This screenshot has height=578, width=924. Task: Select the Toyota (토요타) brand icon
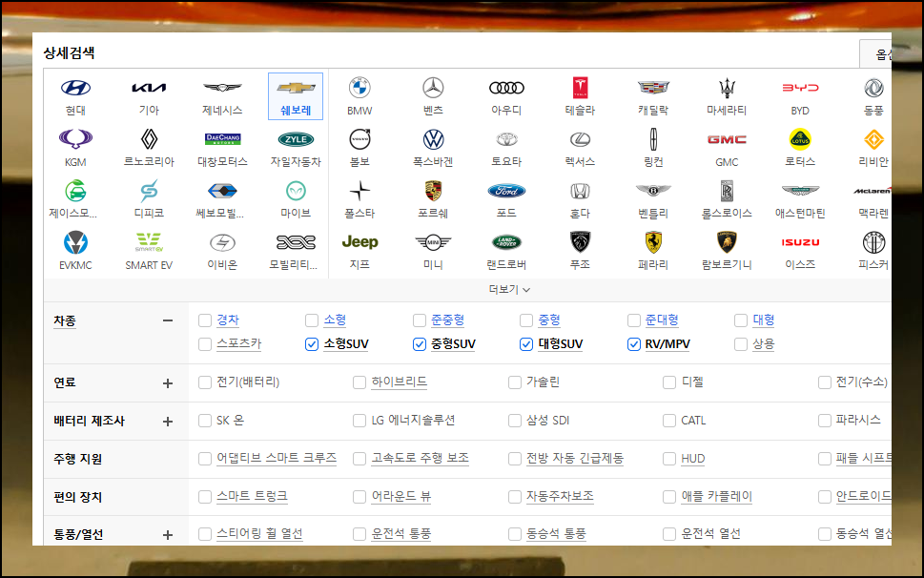click(506, 139)
